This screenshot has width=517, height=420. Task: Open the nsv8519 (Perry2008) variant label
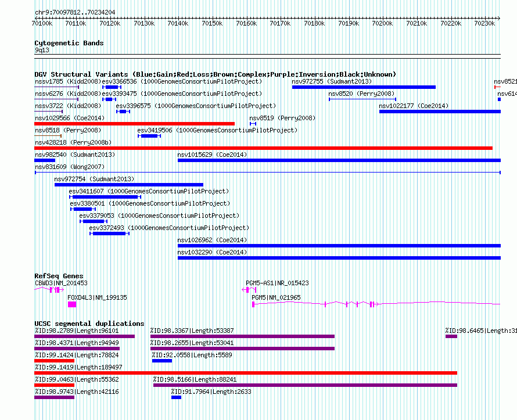pyautogui.click(x=282, y=118)
